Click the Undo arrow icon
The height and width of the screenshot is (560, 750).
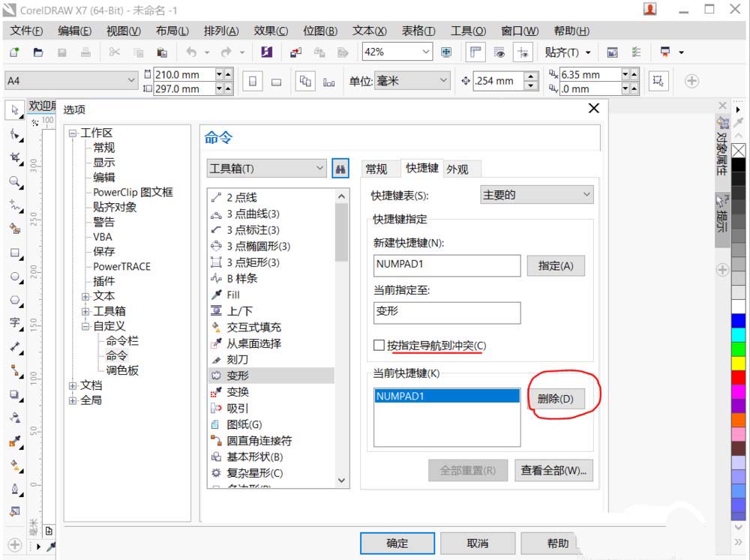[x=191, y=52]
